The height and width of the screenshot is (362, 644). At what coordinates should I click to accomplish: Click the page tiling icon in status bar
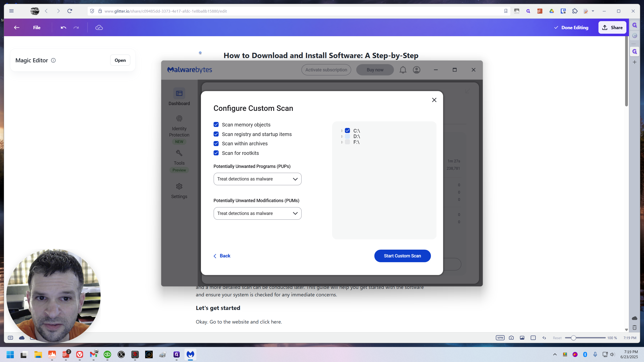tap(533, 338)
